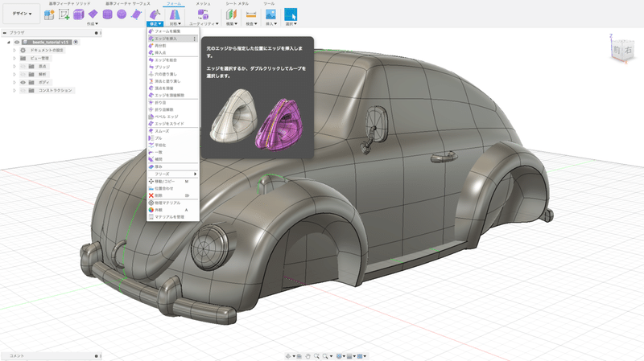Click the Inspect (検査) measure icon
The height and width of the screenshot is (361, 644).
(250, 14)
